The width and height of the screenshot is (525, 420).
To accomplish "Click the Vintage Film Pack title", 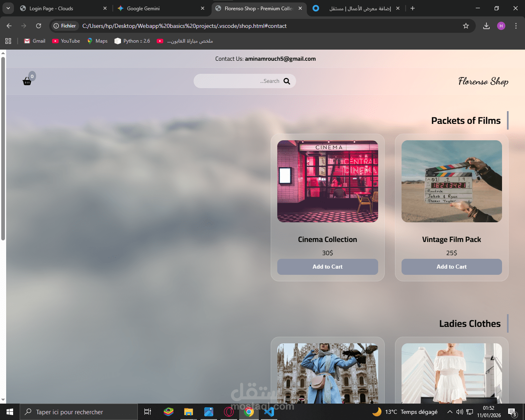I will pos(452,240).
